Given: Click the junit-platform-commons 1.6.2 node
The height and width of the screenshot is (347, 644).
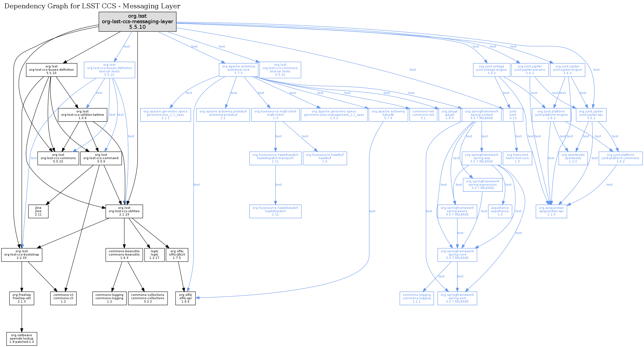Looking at the screenshot, I should point(620,158).
